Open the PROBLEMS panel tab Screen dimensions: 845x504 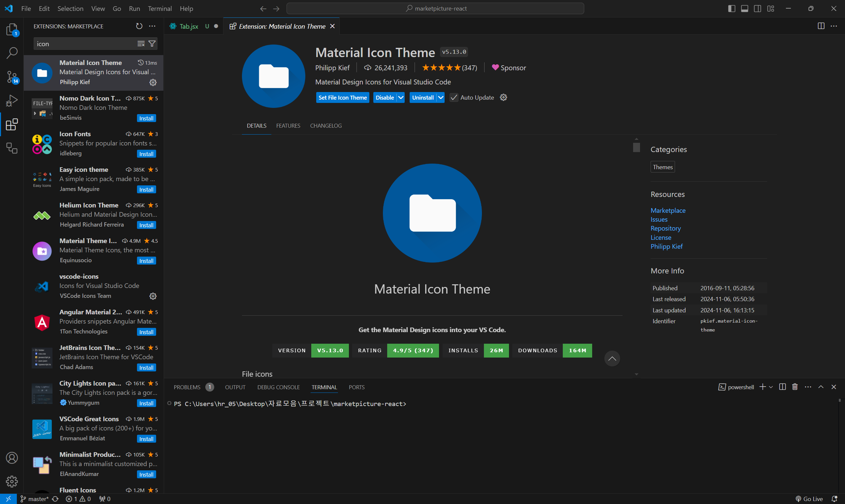point(194,387)
